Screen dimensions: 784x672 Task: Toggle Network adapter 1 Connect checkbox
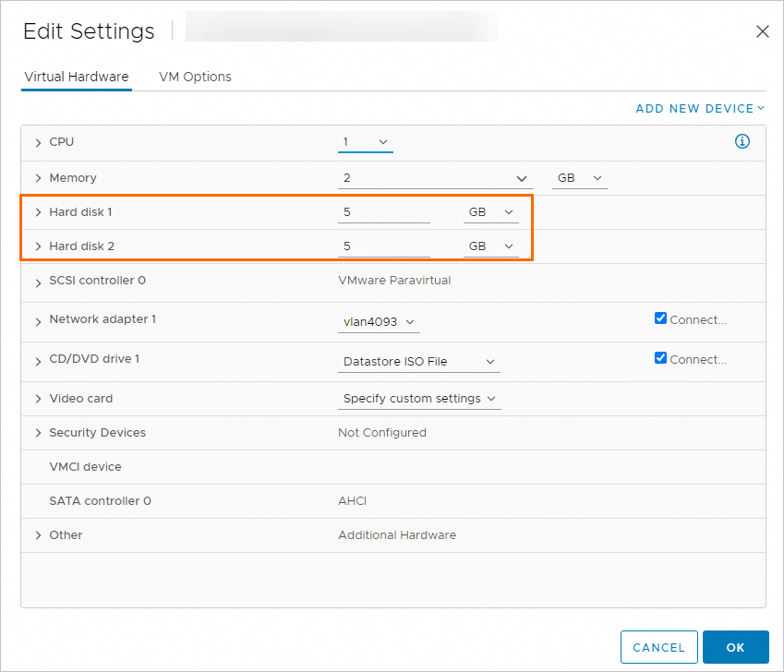[x=660, y=318]
